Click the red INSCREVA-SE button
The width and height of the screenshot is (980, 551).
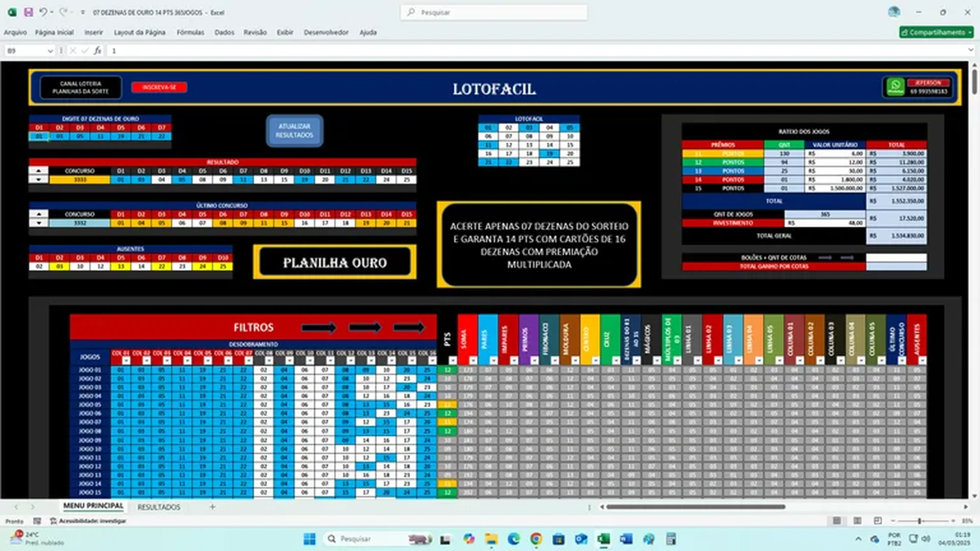(159, 87)
